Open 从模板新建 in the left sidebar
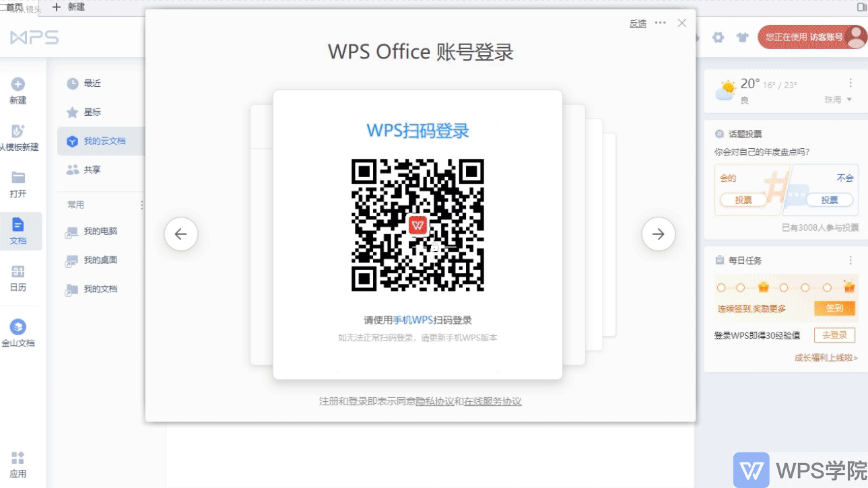Viewport: 868px width, 488px height. click(x=18, y=137)
